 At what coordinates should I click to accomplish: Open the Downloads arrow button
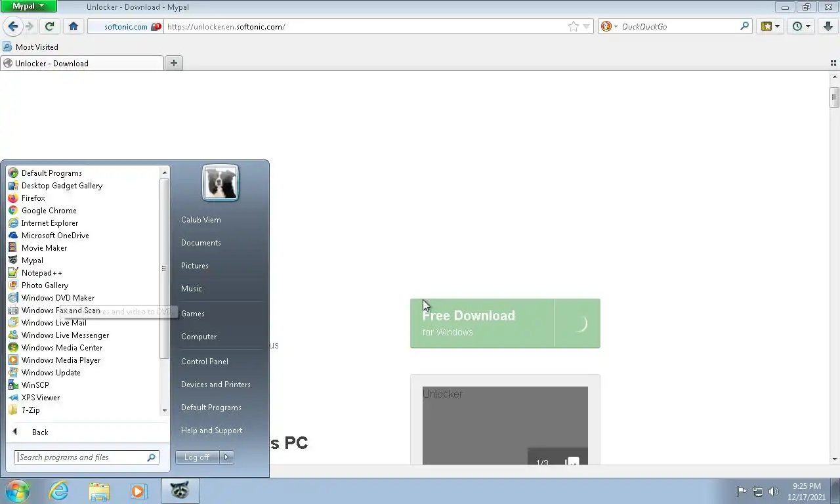tap(828, 26)
